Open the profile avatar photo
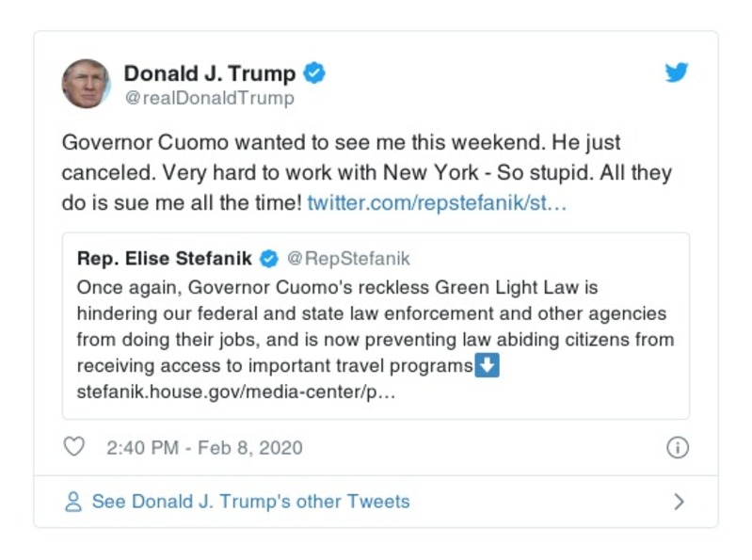752x560 pixels. click(x=86, y=84)
